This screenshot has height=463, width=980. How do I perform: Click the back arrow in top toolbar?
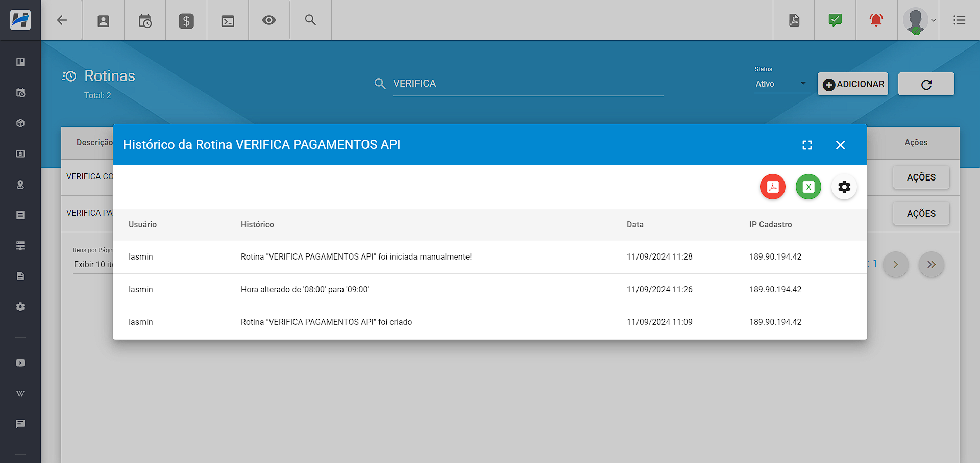click(x=62, y=20)
